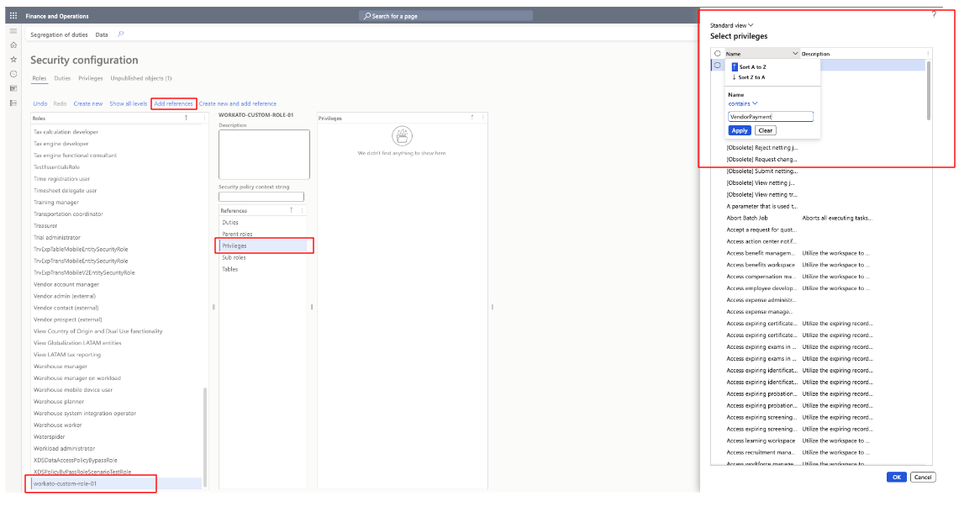The image size is (980, 507).
Task: Switch to the Duties tab
Action: [62, 78]
